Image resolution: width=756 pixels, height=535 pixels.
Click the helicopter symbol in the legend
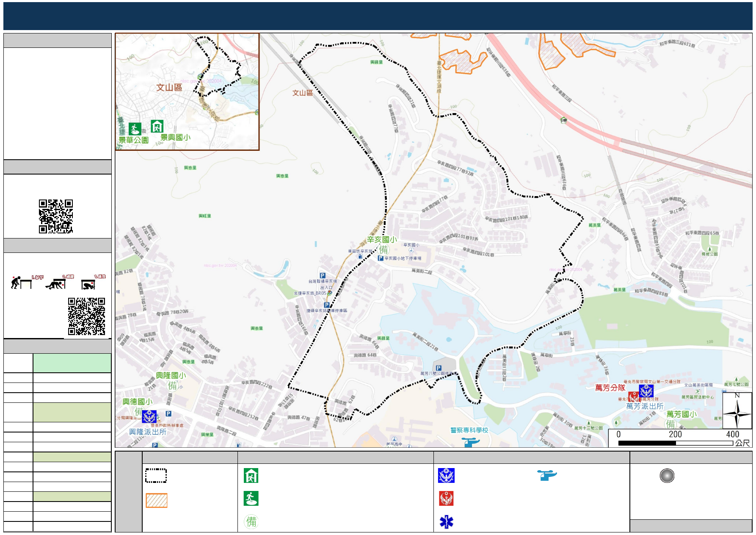point(547,475)
